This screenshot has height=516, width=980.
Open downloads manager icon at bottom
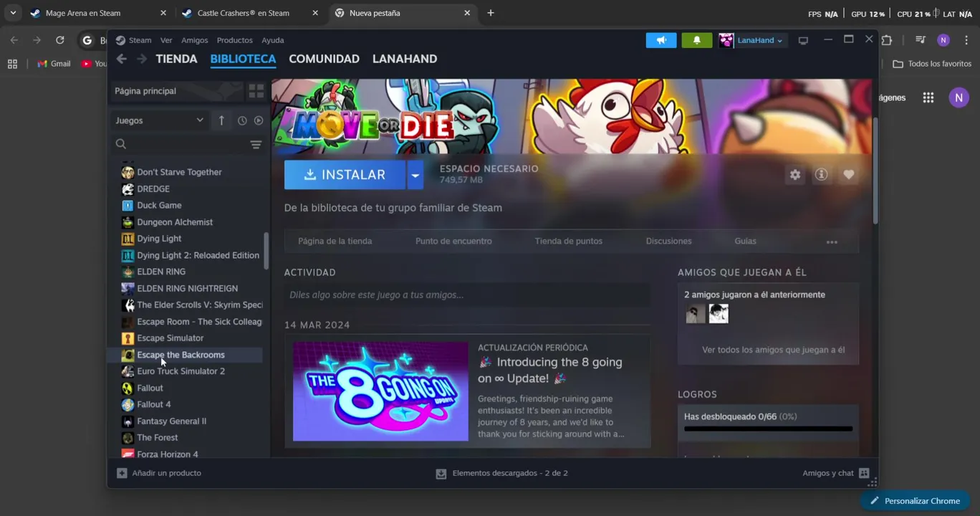pos(441,474)
